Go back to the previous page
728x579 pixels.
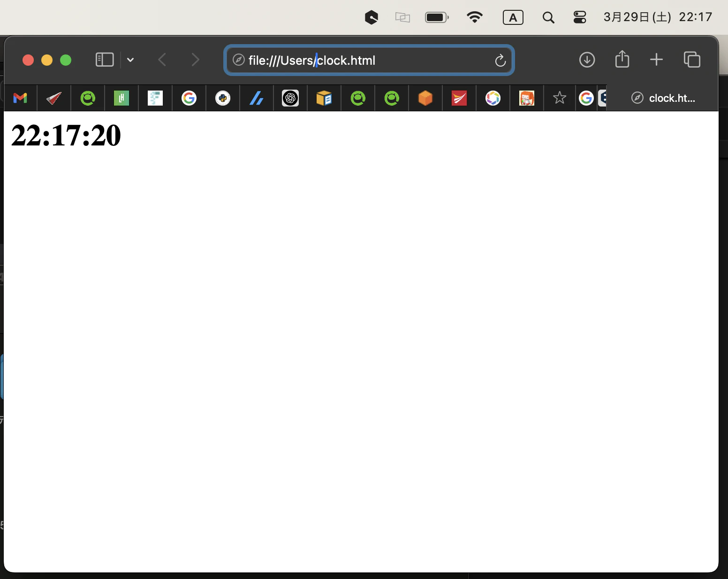[x=162, y=60]
